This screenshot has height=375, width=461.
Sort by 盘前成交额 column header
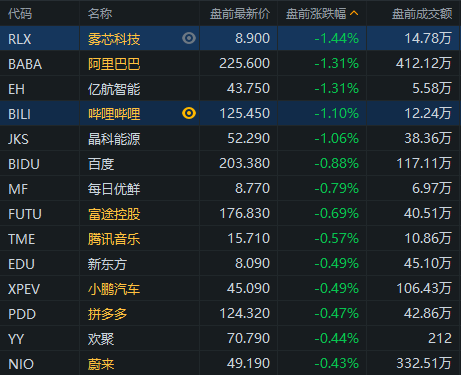[x=422, y=14]
